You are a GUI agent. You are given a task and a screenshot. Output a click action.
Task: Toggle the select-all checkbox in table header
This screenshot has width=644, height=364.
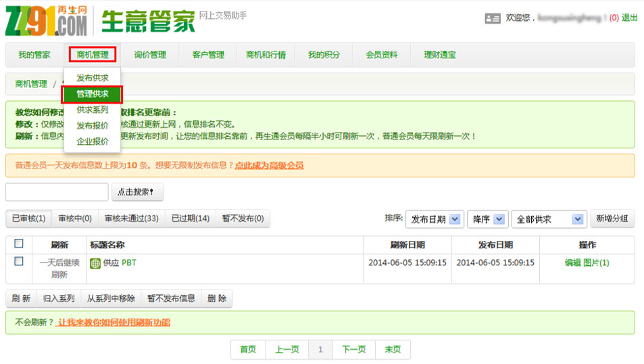19,244
